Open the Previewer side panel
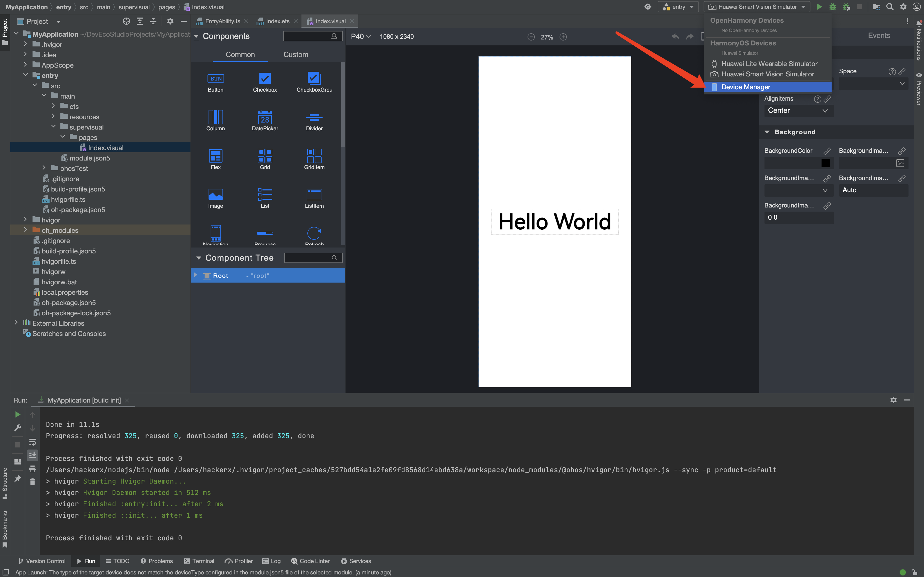 coord(919,90)
